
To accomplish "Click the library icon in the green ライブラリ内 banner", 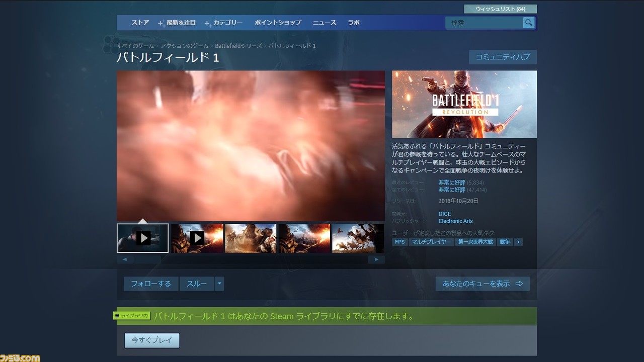I will tap(118, 316).
